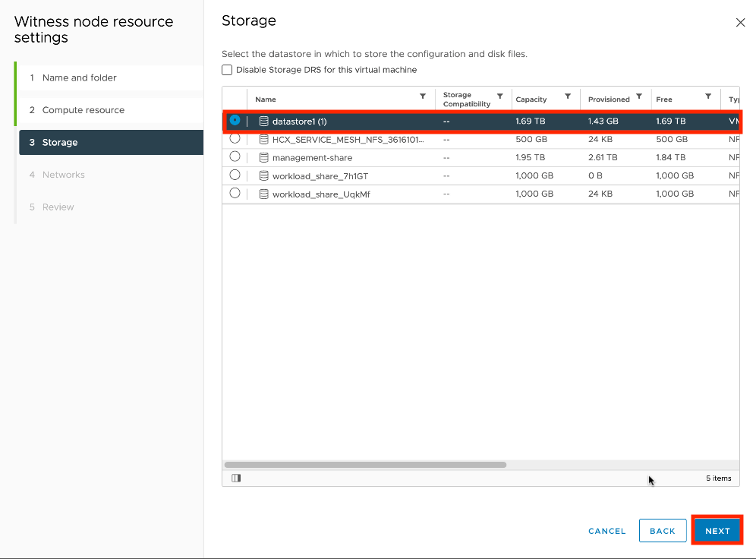The image size is (756, 559).
Task: Select the workload_share_UqkMf radio button
Action: point(235,193)
